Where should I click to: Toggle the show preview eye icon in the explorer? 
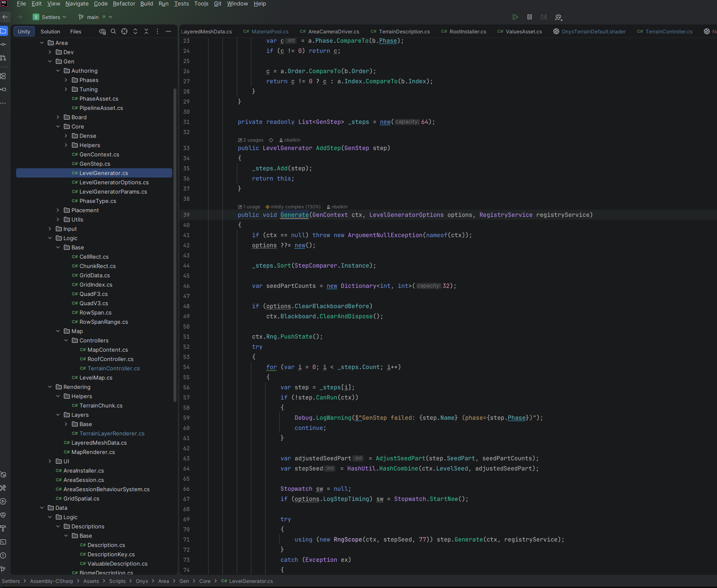point(102,31)
